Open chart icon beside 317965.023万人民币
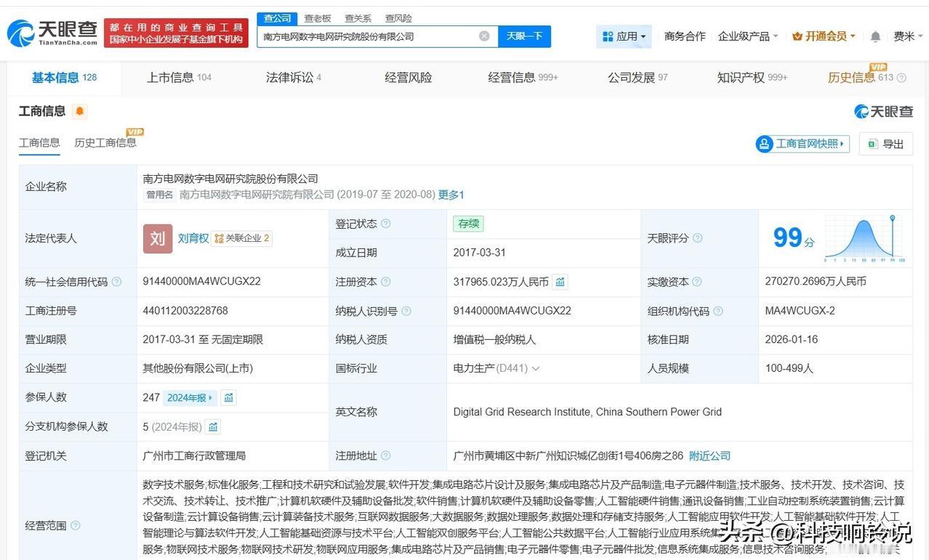 point(560,282)
